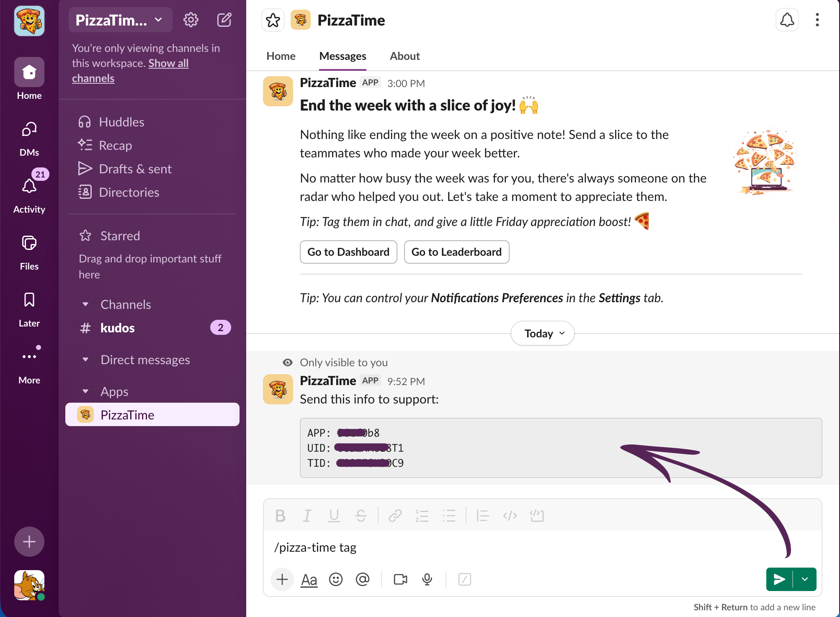Image resolution: width=840 pixels, height=617 pixels.
Task: Collapse the Channels section
Action: coord(85,304)
